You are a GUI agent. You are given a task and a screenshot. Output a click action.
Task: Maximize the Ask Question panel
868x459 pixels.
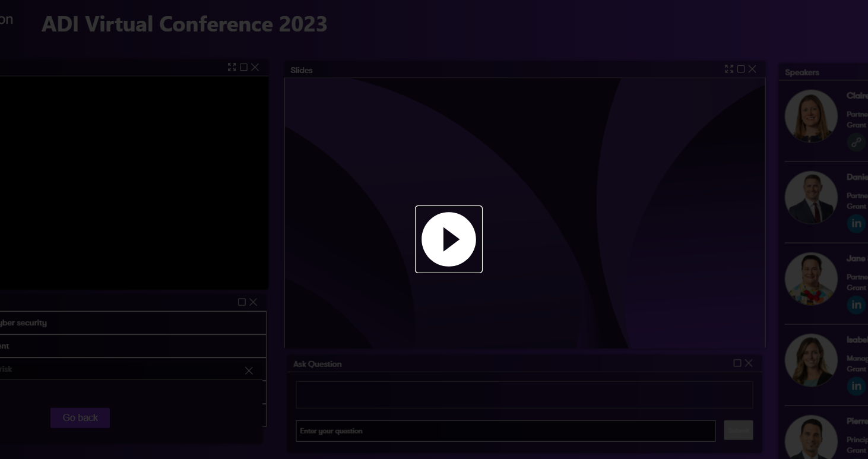coord(737,363)
